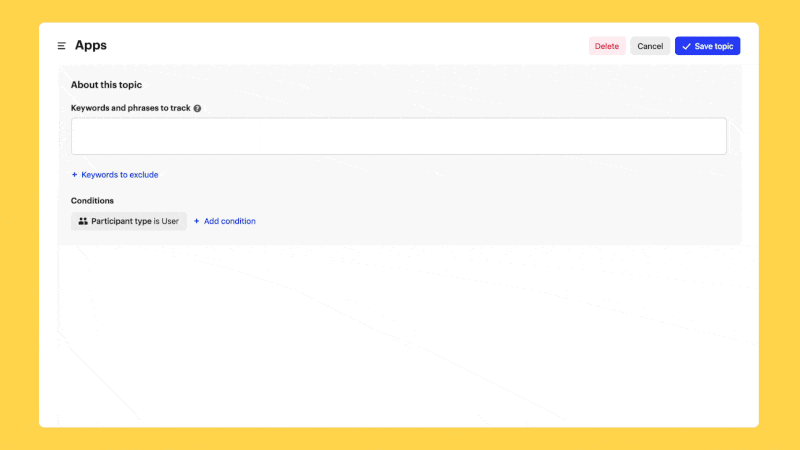The width and height of the screenshot is (800, 450).
Task: Click the plus icon before Add condition
Action: (x=196, y=221)
